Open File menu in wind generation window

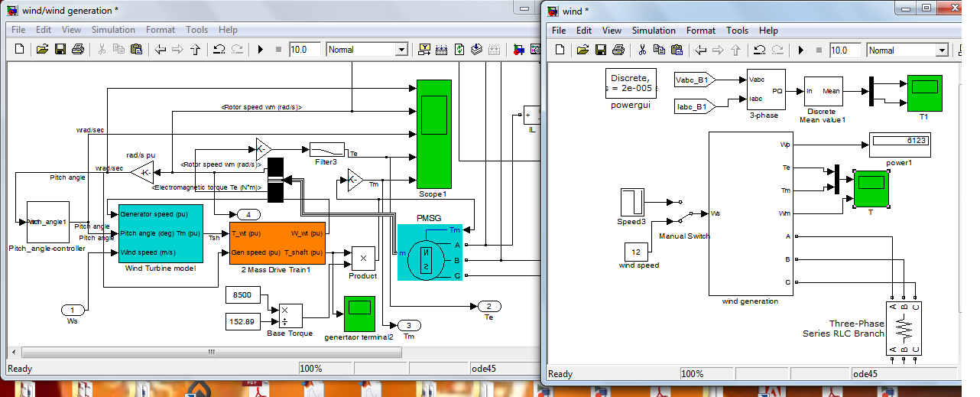click(18, 30)
